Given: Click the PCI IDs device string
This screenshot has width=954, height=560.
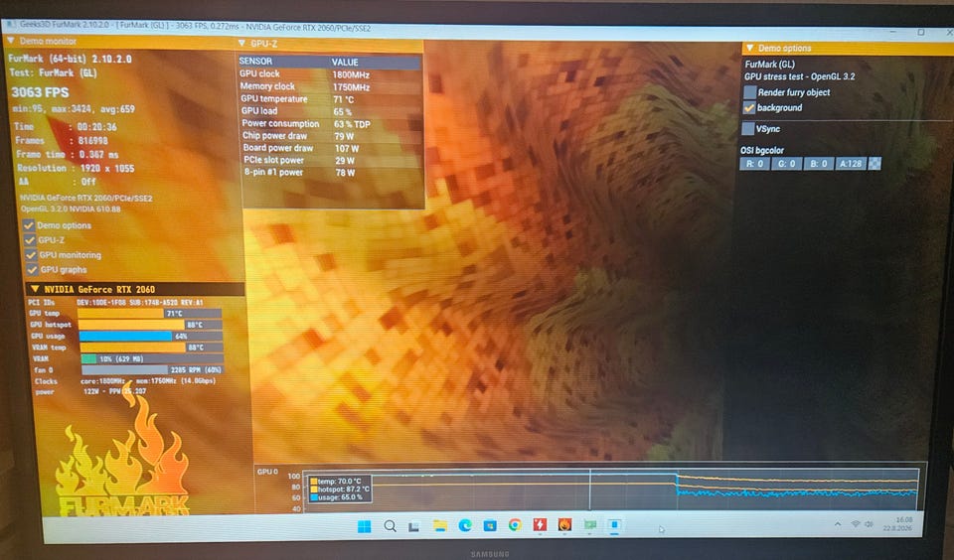Looking at the screenshot, I should coord(140,302).
